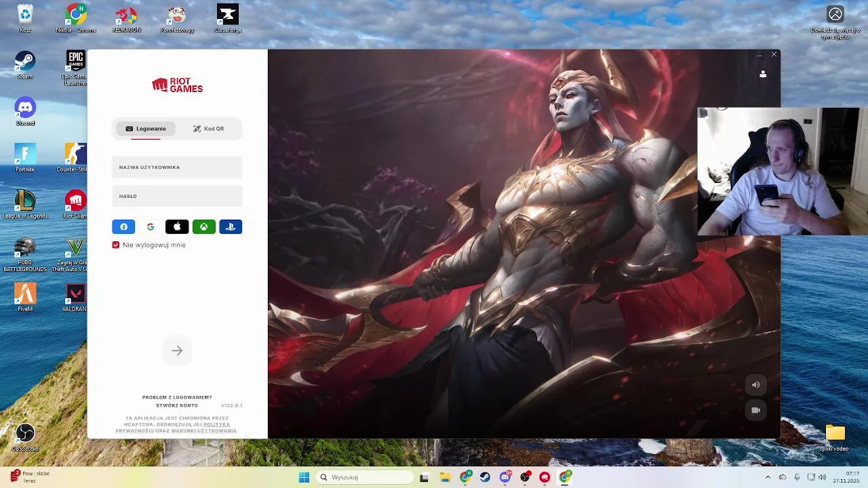Close the Riot Client window
This screenshot has height=488, width=868.
(x=774, y=54)
